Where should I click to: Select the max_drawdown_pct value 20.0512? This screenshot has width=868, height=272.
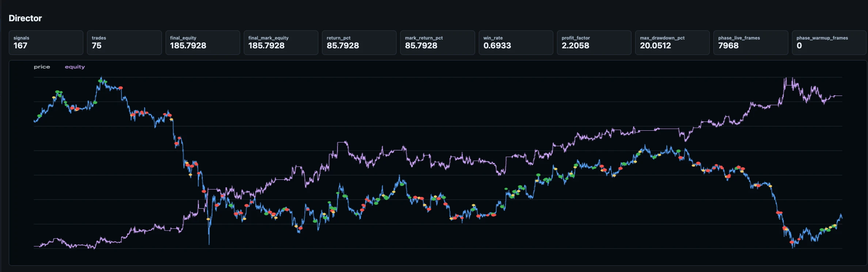tap(655, 45)
